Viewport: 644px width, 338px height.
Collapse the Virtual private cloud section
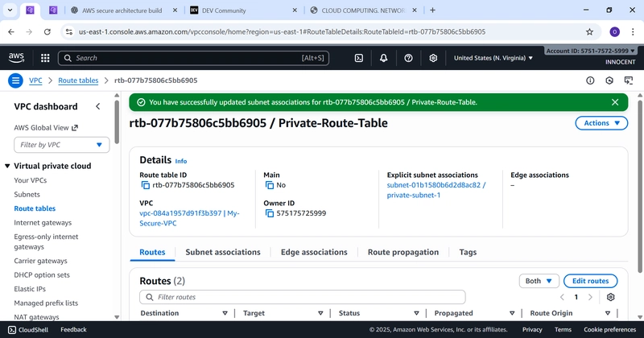tap(7, 166)
